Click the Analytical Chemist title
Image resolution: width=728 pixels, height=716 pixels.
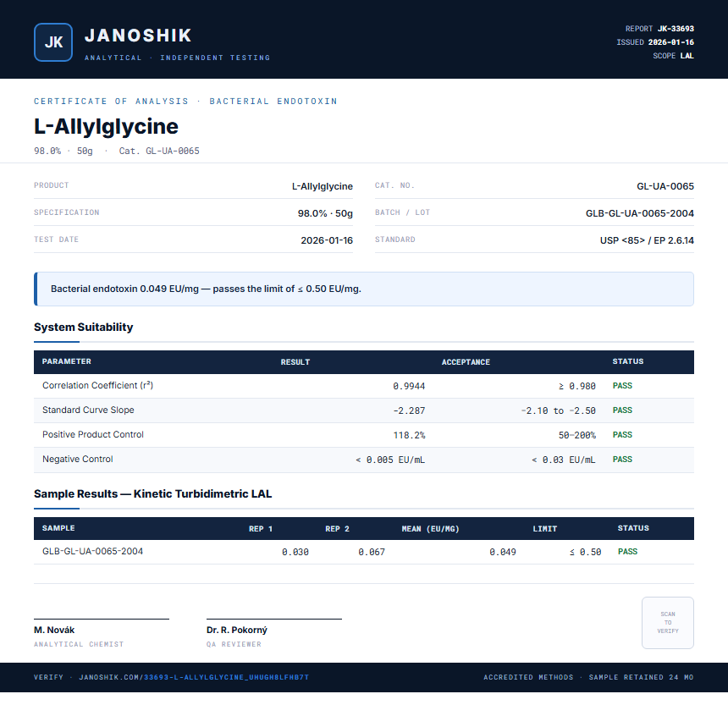click(x=79, y=645)
